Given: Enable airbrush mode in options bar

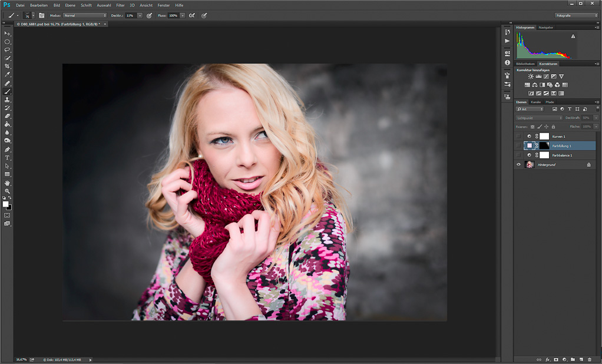Looking at the screenshot, I should pyautogui.click(x=191, y=15).
